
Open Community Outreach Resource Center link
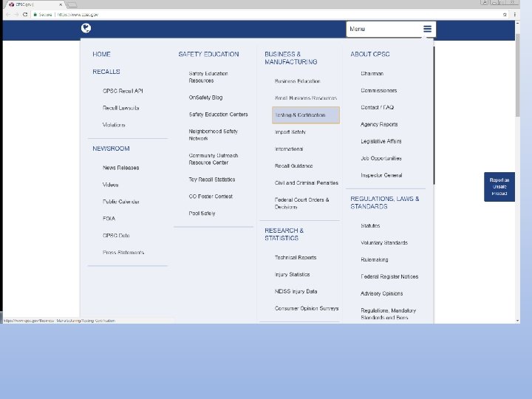coord(214,159)
